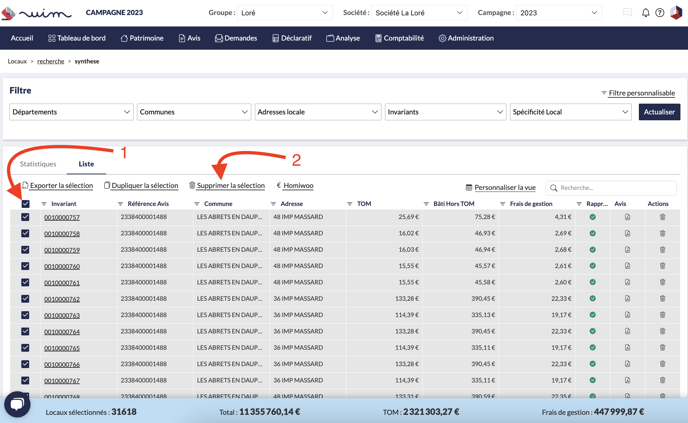Delete row 0010000757 with trash icon
688x423 pixels.
(x=662, y=217)
